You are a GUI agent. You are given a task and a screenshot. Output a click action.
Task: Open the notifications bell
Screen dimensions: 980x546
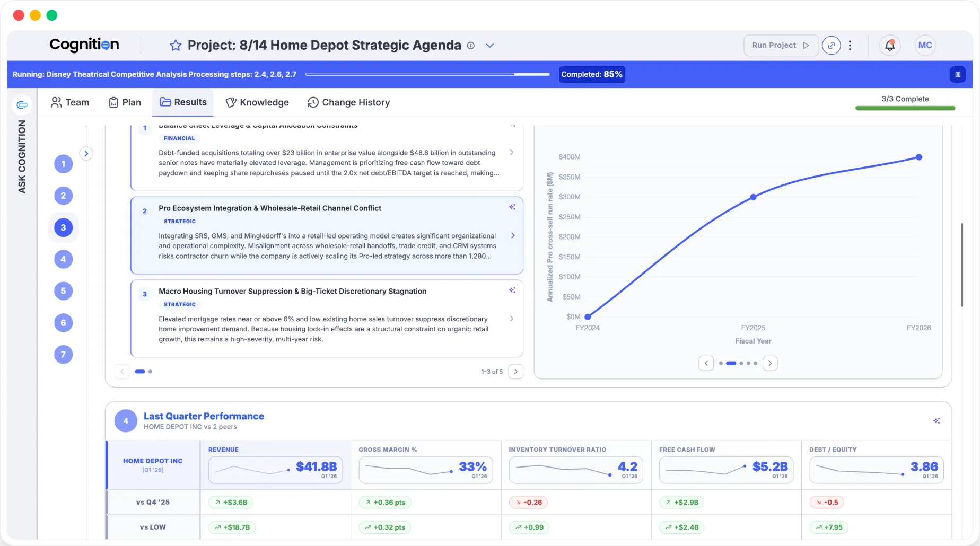pos(890,46)
